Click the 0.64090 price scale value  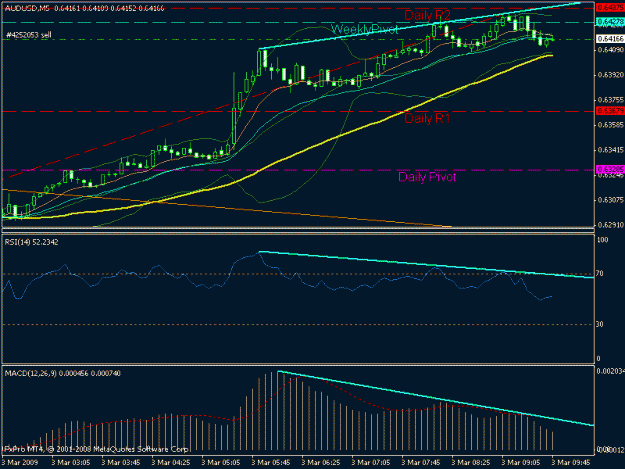click(610, 50)
